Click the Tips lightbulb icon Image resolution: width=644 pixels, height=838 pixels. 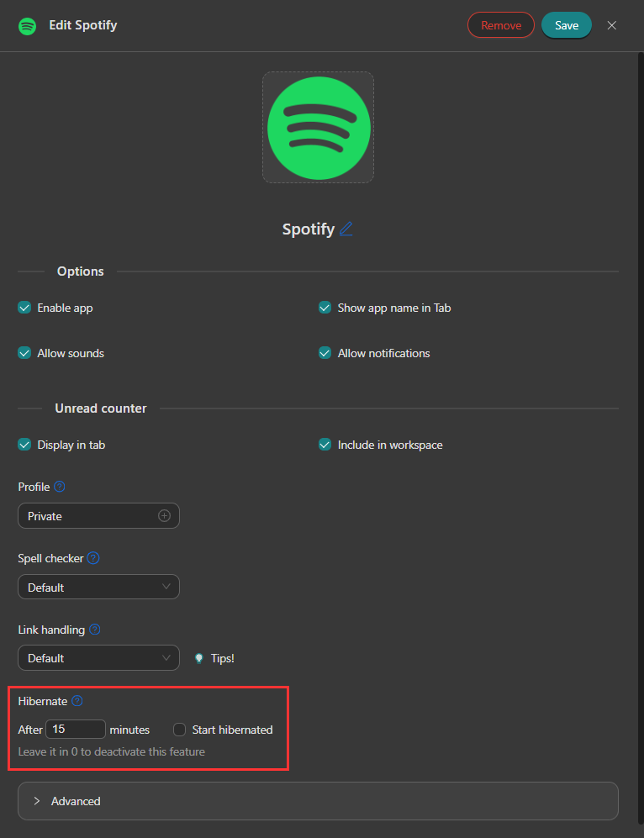coord(198,658)
